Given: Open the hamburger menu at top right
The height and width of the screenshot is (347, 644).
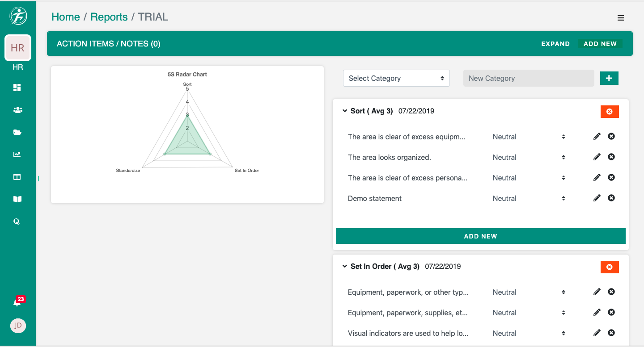Looking at the screenshot, I should pos(620,18).
